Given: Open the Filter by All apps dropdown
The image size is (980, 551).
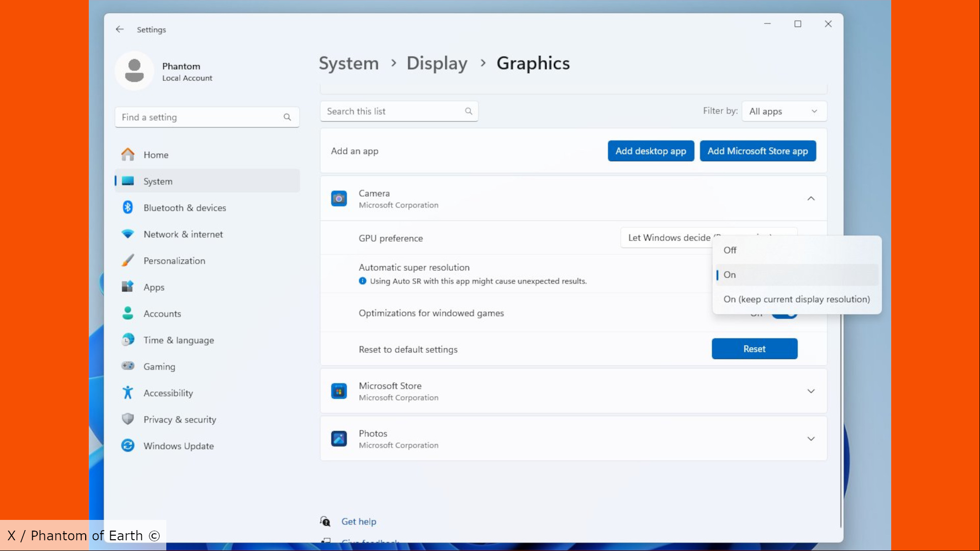Looking at the screenshot, I should 784,111.
